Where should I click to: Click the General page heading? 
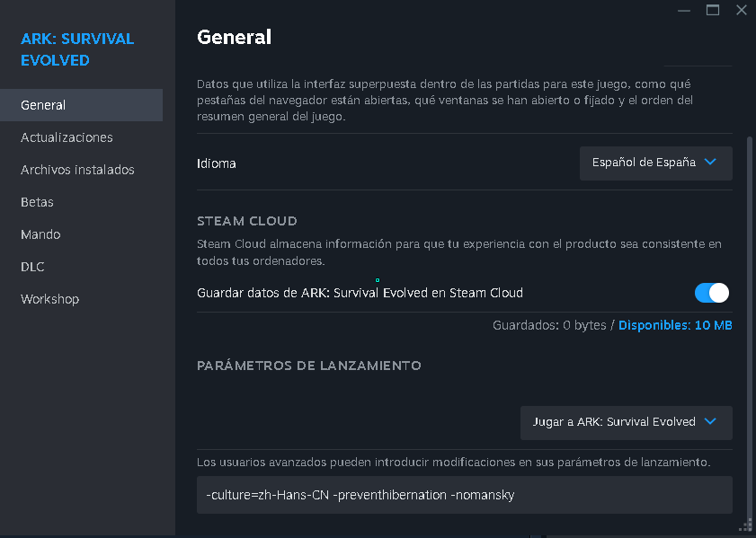(234, 37)
